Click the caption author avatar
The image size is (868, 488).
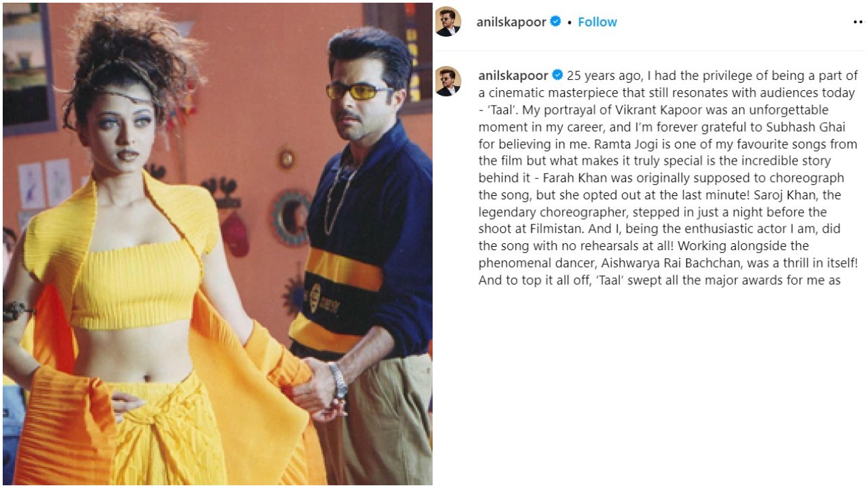[x=448, y=81]
